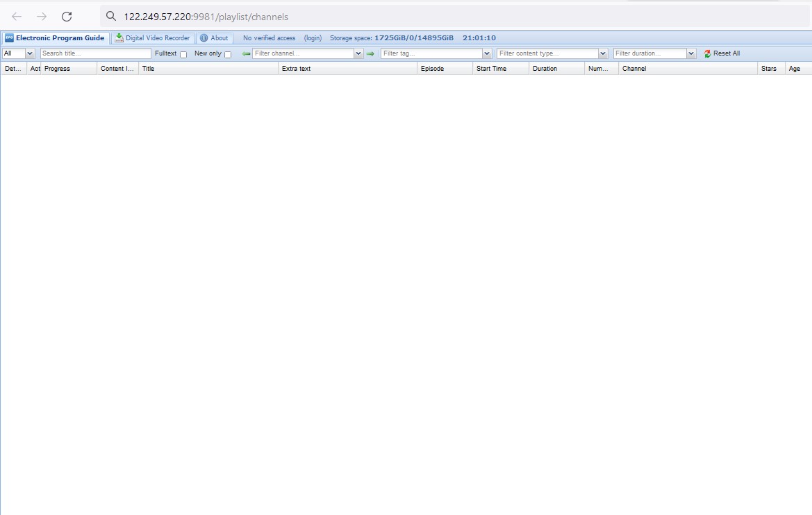
Task: Sort by the Duration column header
Action: click(x=556, y=68)
